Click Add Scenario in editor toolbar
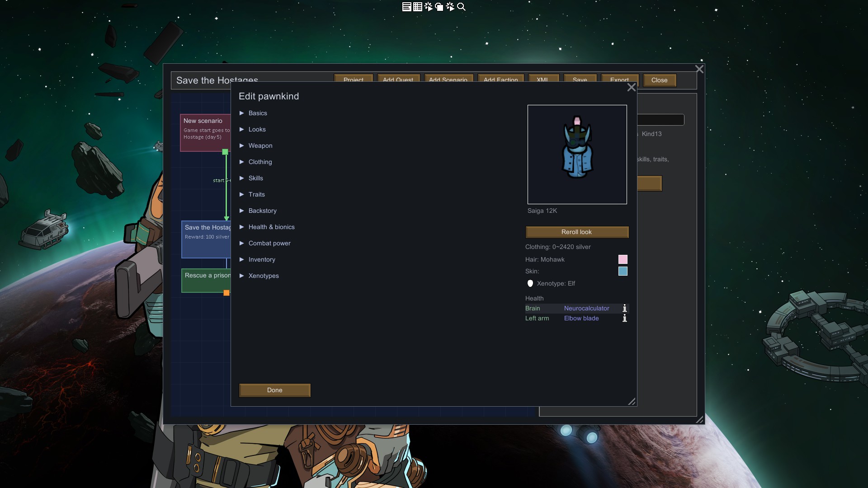Viewport: 868px width, 488px height. (448, 79)
